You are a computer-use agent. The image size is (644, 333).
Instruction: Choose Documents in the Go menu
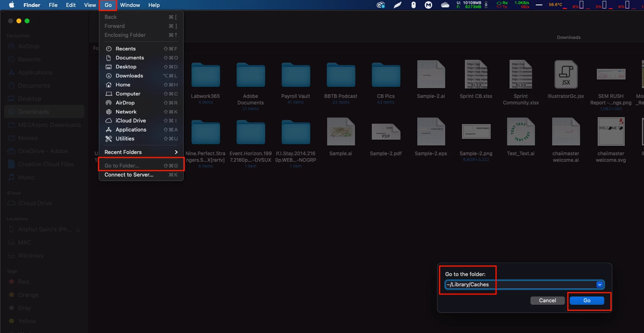click(x=141, y=58)
